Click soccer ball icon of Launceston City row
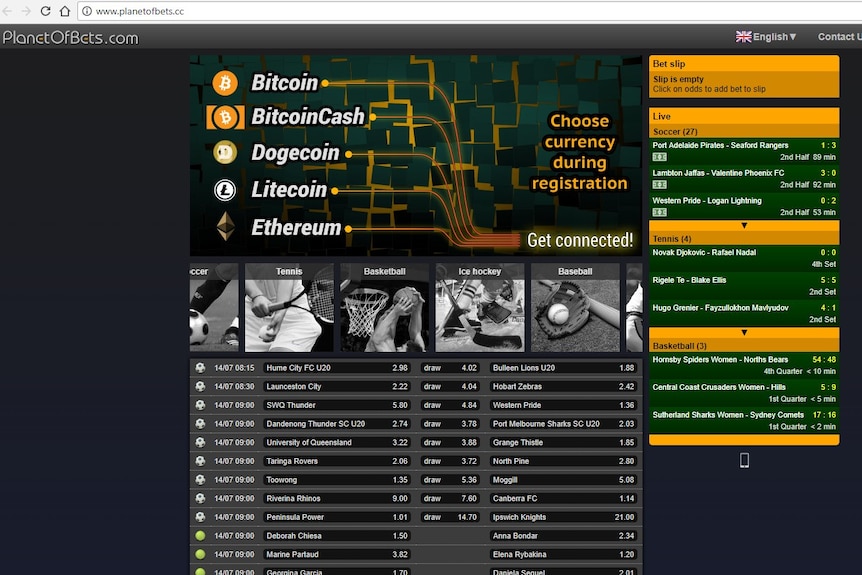Image resolution: width=862 pixels, height=575 pixels. tap(200, 386)
